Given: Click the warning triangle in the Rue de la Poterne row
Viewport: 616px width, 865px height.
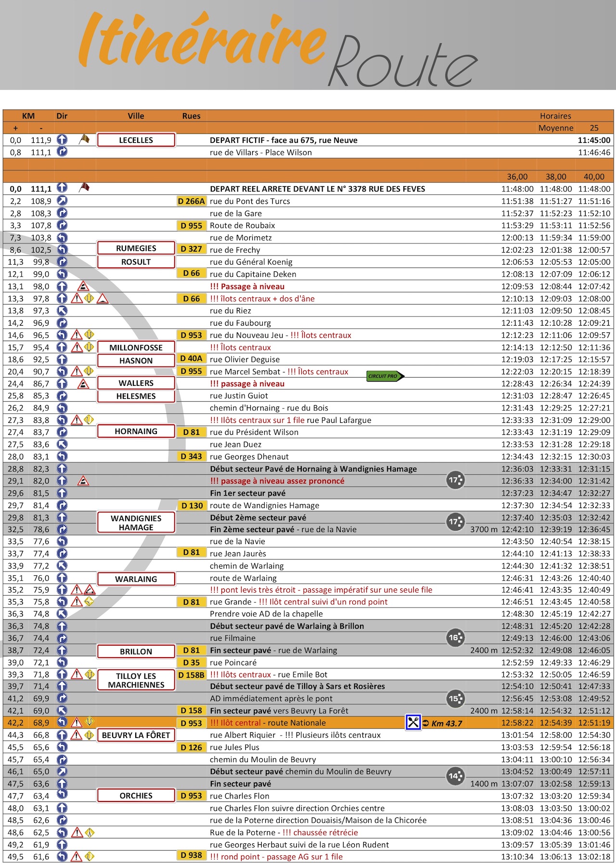Looking at the screenshot, I should pos(77,832).
